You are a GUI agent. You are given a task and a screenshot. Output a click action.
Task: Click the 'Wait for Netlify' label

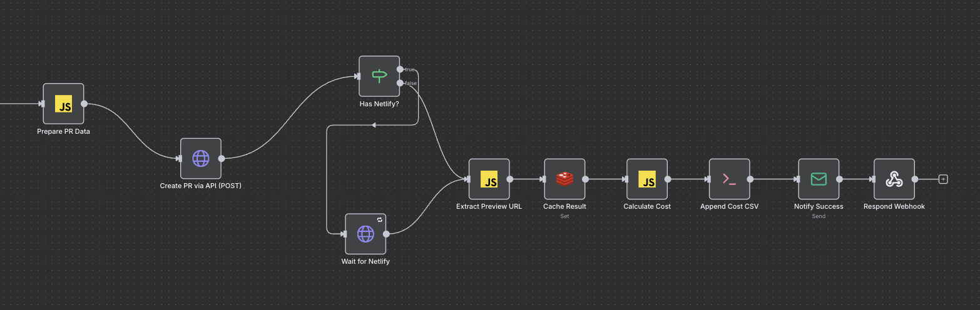coord(365,261)
